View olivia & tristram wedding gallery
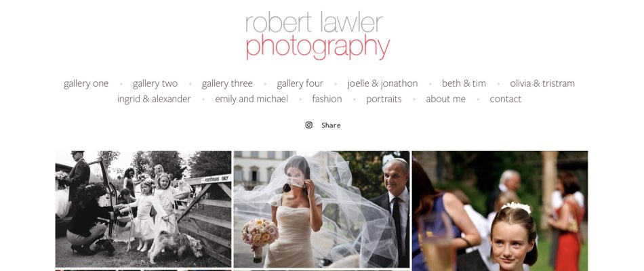The image size is (644, 271). [542, 83]
